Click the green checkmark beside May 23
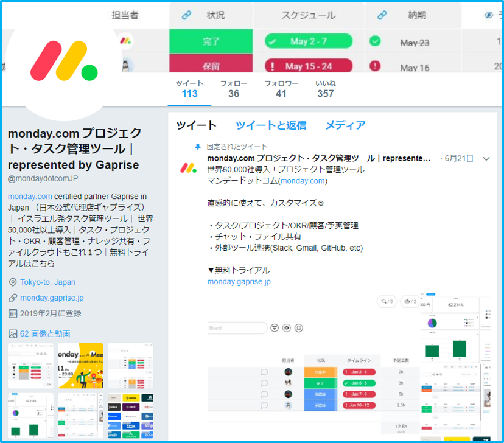The height and width of the screenshot is (443, 504). click(375, 41)
